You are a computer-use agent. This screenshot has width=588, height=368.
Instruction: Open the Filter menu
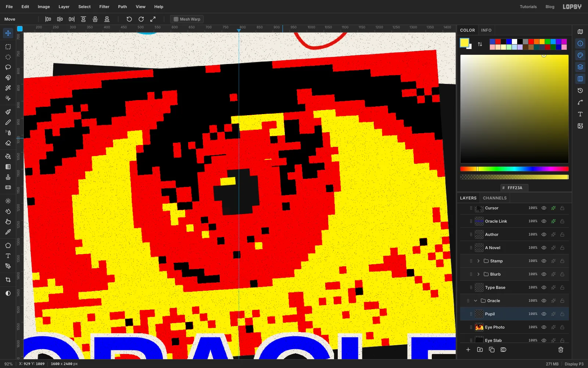pos(104,7)
